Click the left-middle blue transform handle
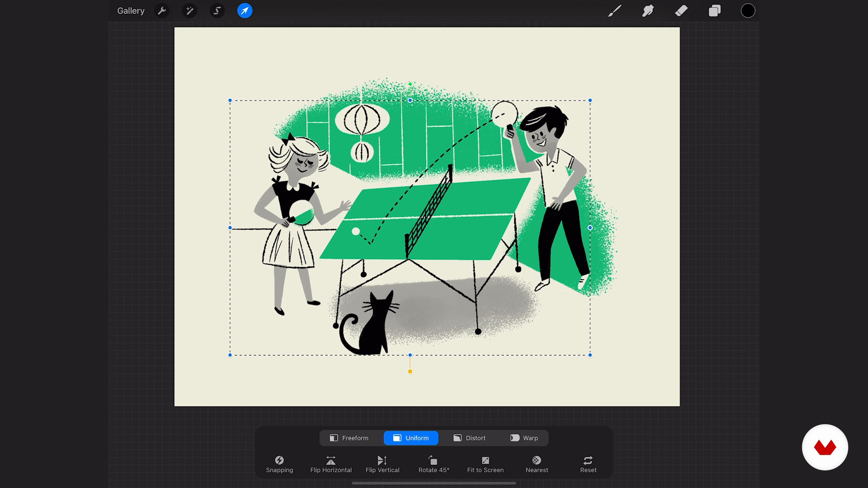 click(230, 228)
